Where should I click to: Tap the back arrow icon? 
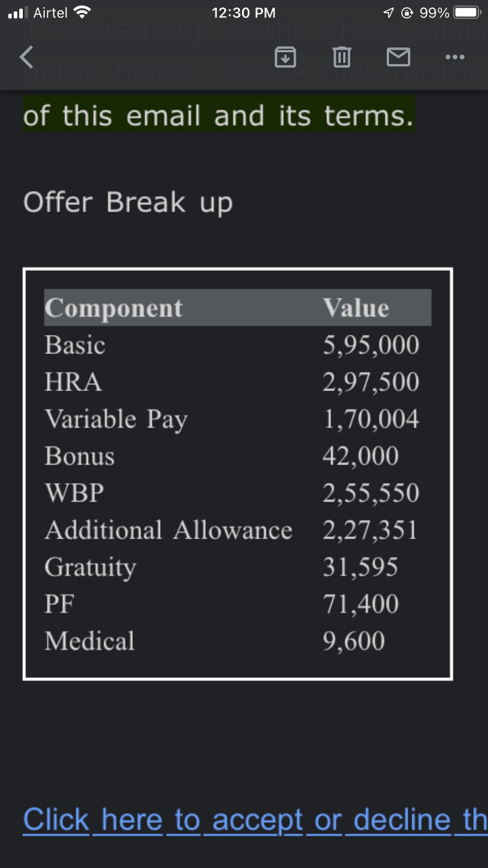point(26,57)
